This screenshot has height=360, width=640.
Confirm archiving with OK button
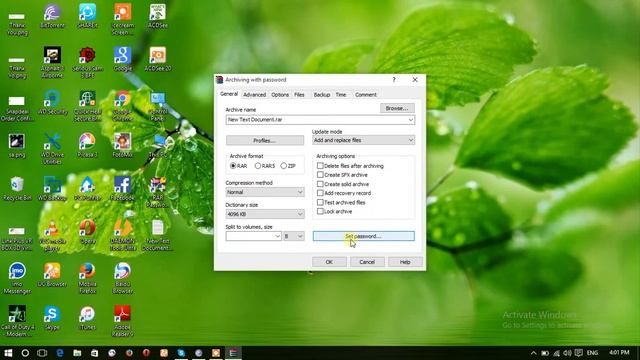click(x=329, y=262)
